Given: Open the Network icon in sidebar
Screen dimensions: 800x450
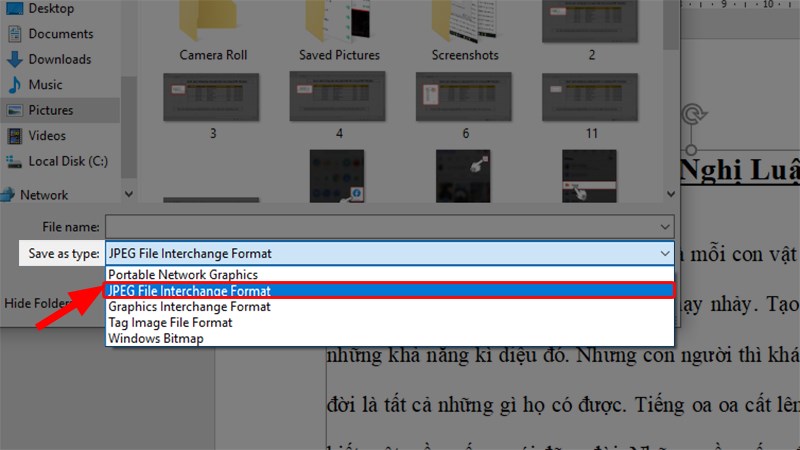Looking at the screenshot, I should pyautogui.click(x=7, y=194).
